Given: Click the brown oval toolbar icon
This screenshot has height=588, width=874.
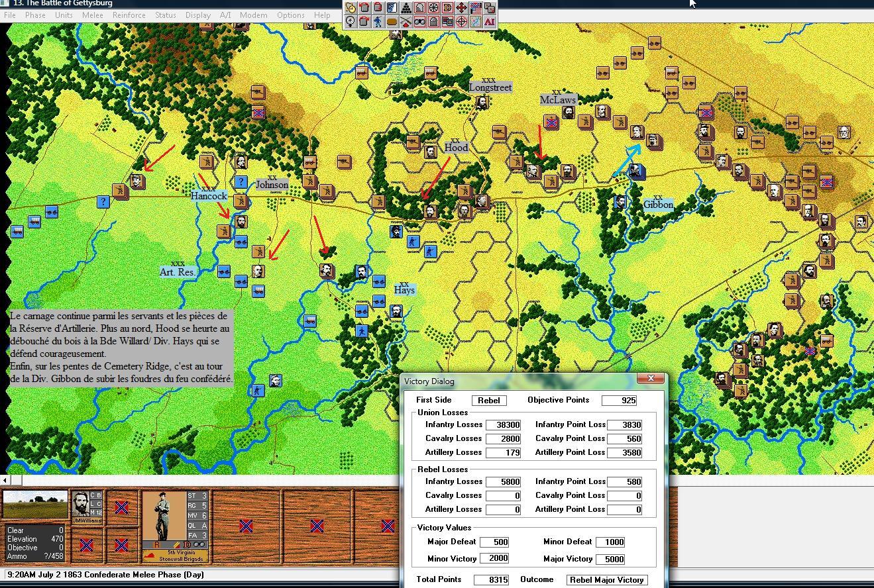Looking at the screenshot, I should pyautogui.click(x=392, y=22).
